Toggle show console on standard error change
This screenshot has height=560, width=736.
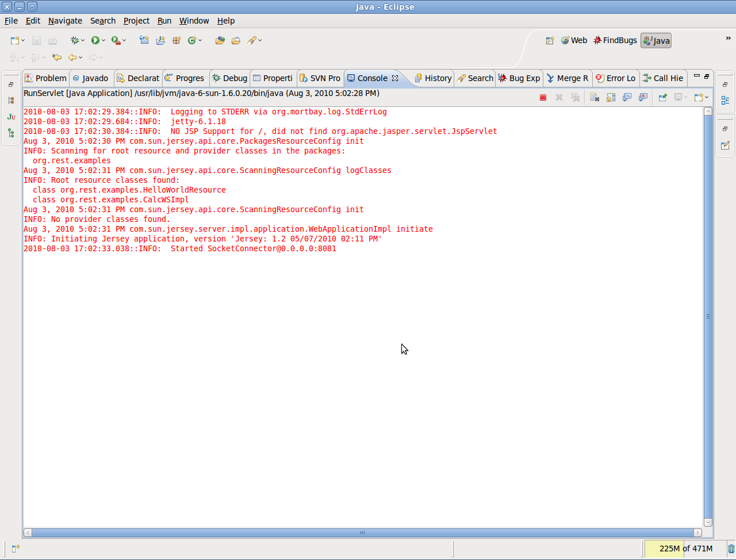pos(643,98)
